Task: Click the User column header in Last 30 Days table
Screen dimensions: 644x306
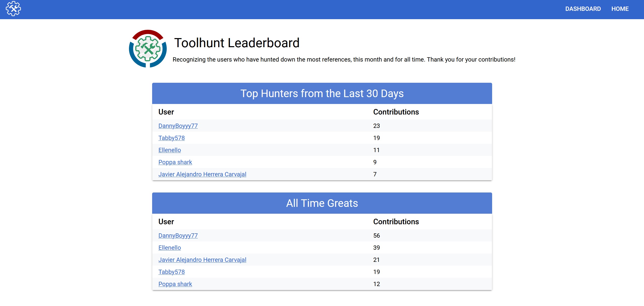Action: [x=166, y=112]
